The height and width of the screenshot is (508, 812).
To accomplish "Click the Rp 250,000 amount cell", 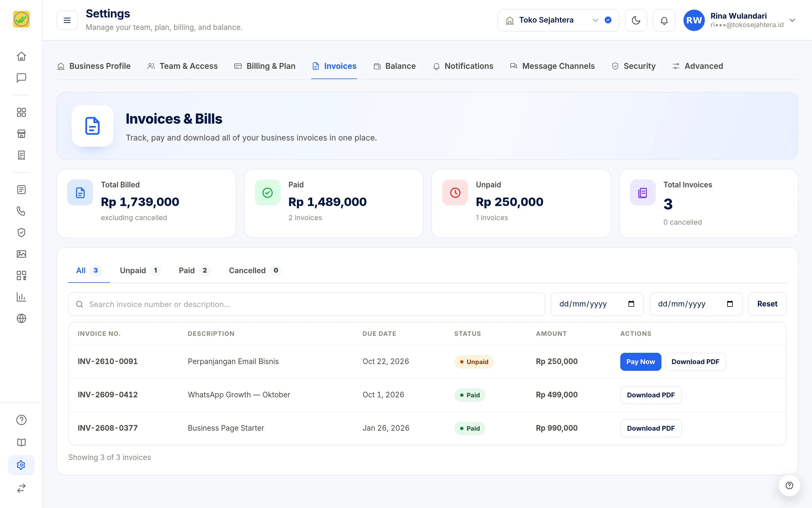I will coord(557,362).
